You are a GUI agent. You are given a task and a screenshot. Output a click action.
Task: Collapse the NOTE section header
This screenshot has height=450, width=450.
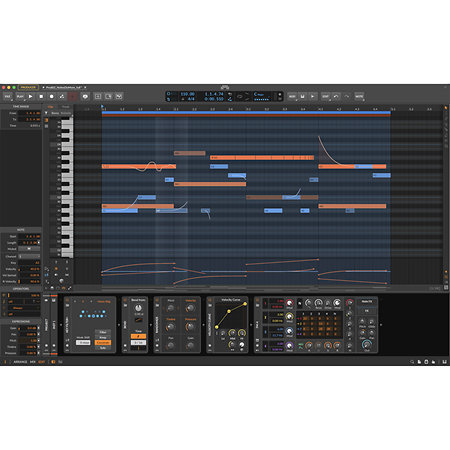[x=21, y=230]
